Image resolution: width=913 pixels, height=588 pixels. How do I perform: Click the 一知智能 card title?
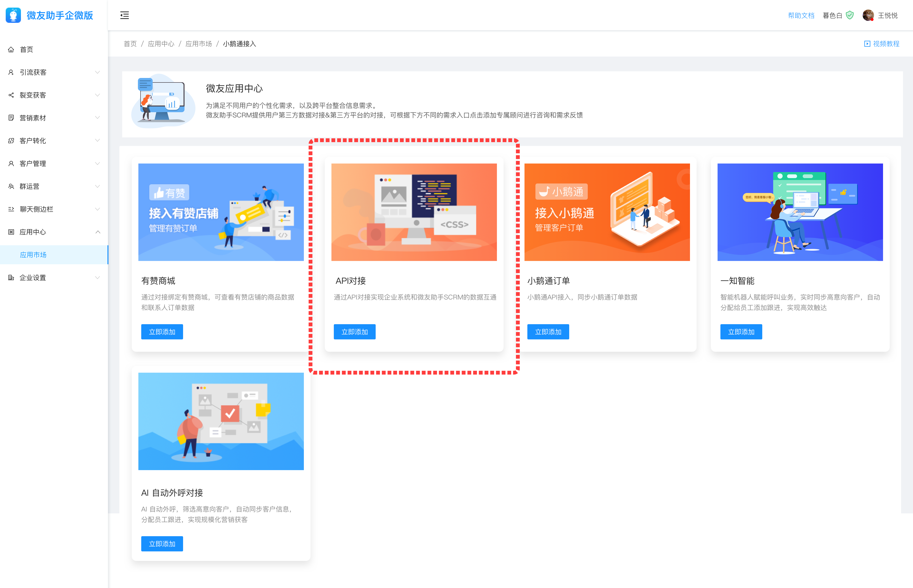pos(737,281)
